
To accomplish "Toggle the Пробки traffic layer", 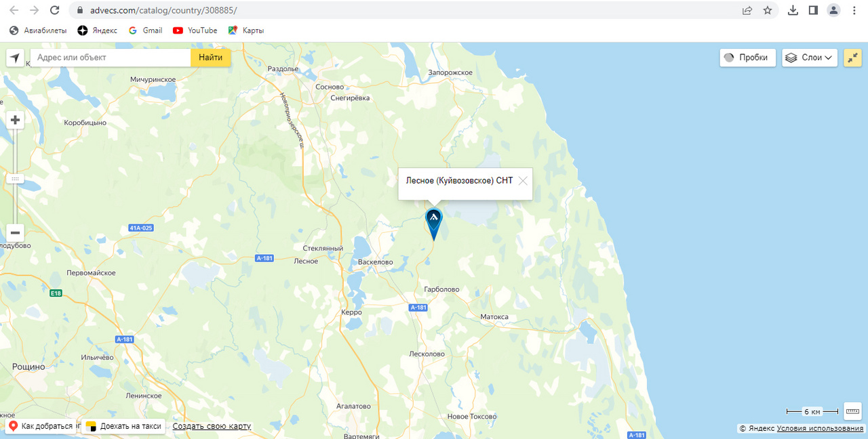I will [748, 58].
